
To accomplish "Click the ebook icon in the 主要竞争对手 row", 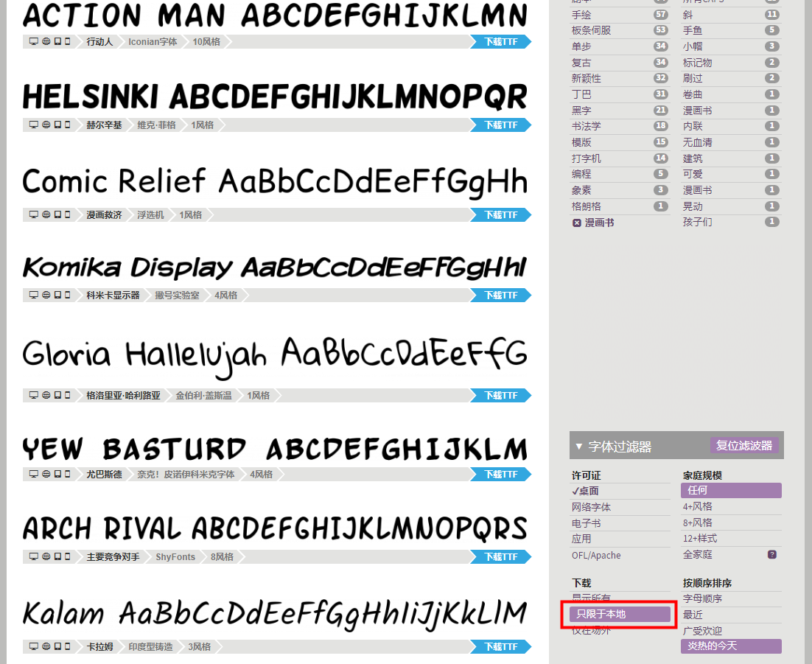I will [58, 556].
